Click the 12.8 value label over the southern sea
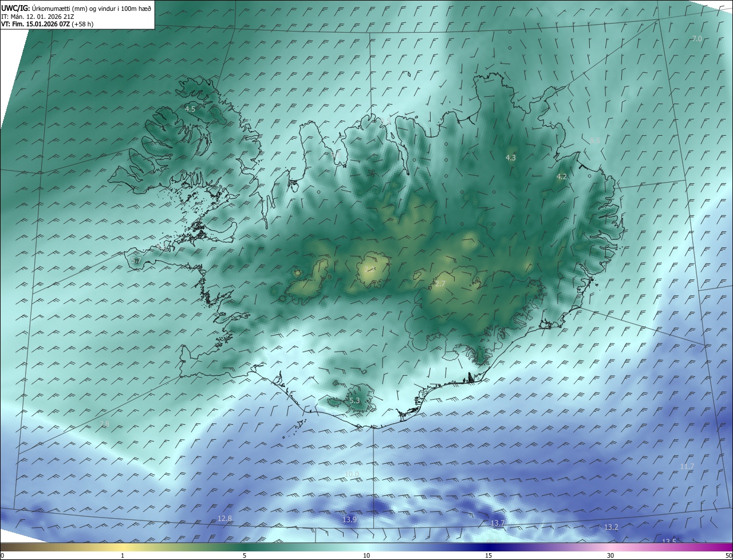733x560 pixels. click(x=225, y=519)
